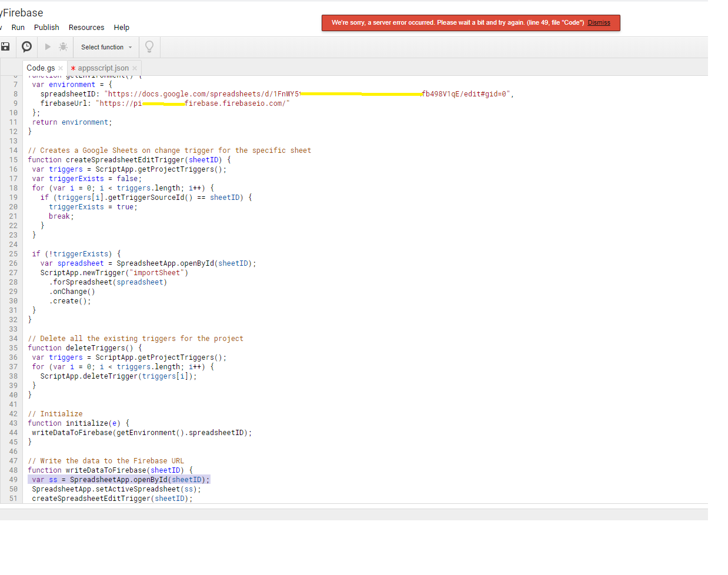Open the Run menu
Viewport: 728px width, 575px height.
(x=18, y=27)
